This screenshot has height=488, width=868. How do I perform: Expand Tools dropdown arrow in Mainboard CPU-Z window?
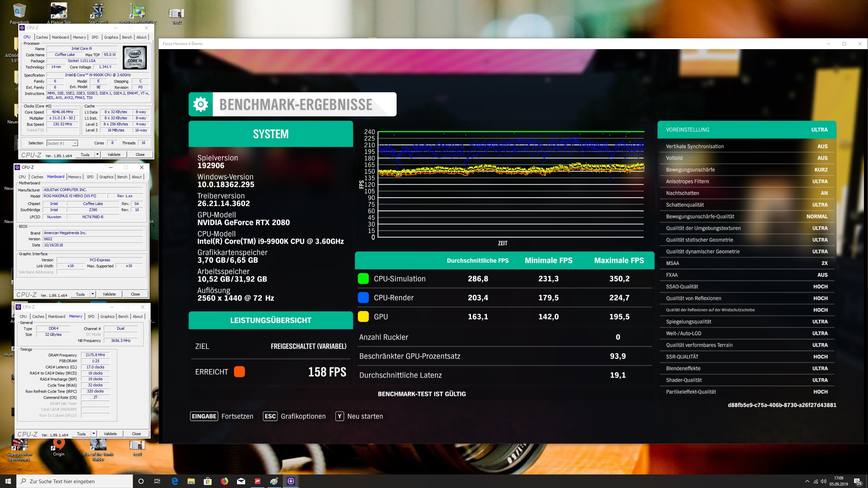(93, 294)
